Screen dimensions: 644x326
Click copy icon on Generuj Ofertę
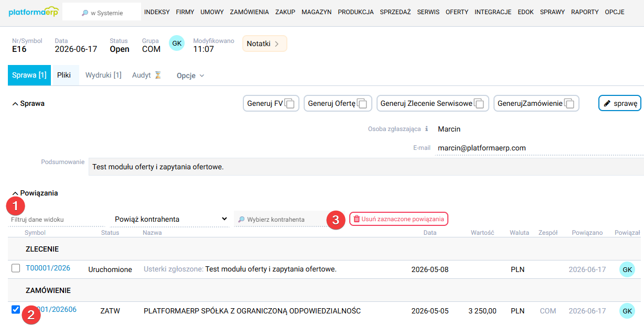click(364, 104)
